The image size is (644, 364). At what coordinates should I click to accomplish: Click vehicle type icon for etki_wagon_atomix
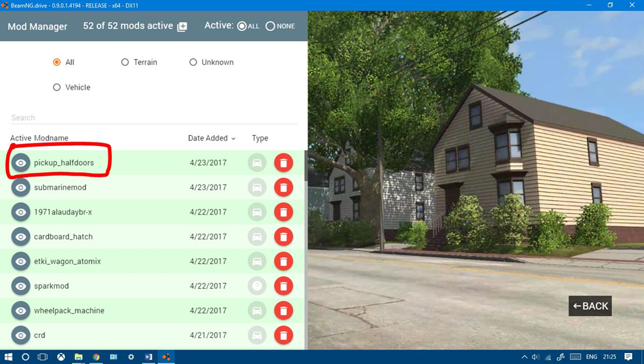coord(257,261)
